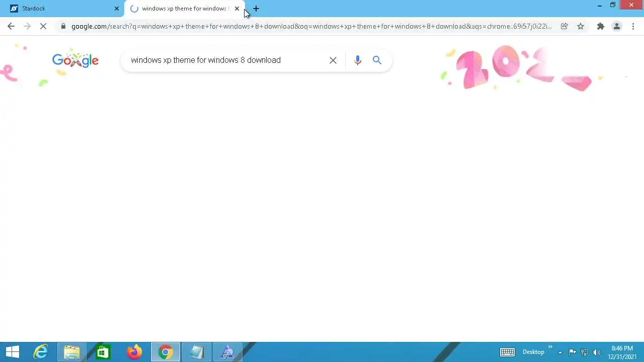Click the Google logo
This screenshot has width=644, height=362.
(x=75, y=60)
